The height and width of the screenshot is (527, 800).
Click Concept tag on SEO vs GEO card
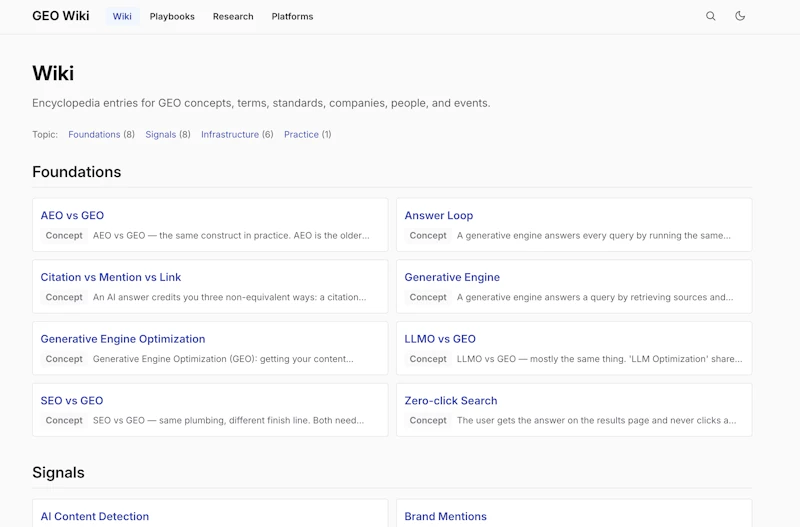[64, 420]
